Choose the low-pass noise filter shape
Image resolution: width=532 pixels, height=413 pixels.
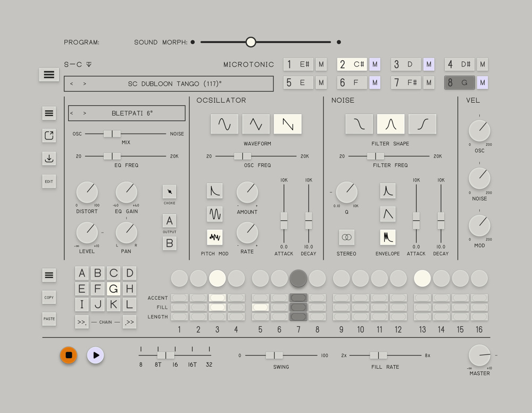coord(359,124)
